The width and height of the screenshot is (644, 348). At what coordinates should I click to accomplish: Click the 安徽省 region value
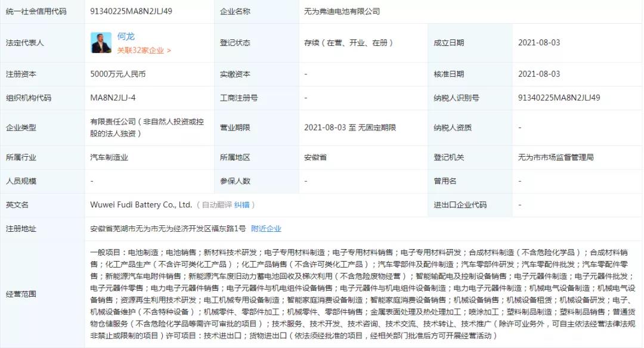coord(315,157)
